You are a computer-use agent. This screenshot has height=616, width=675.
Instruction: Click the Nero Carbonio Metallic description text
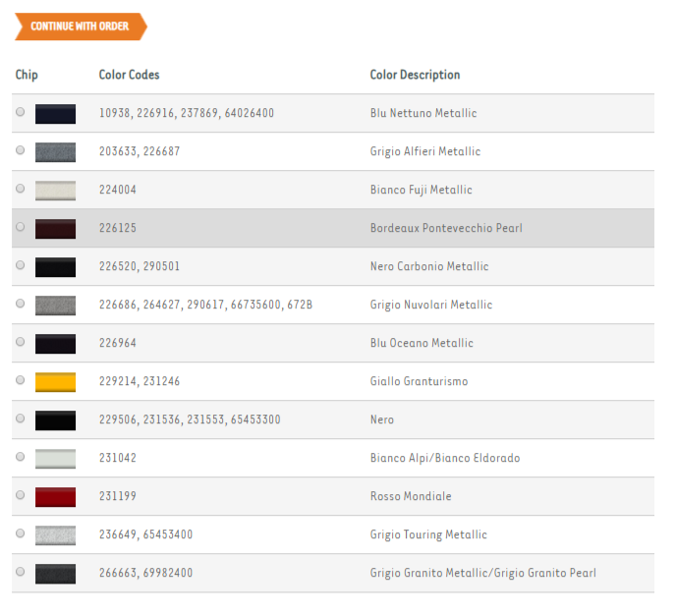pos(428,266)
